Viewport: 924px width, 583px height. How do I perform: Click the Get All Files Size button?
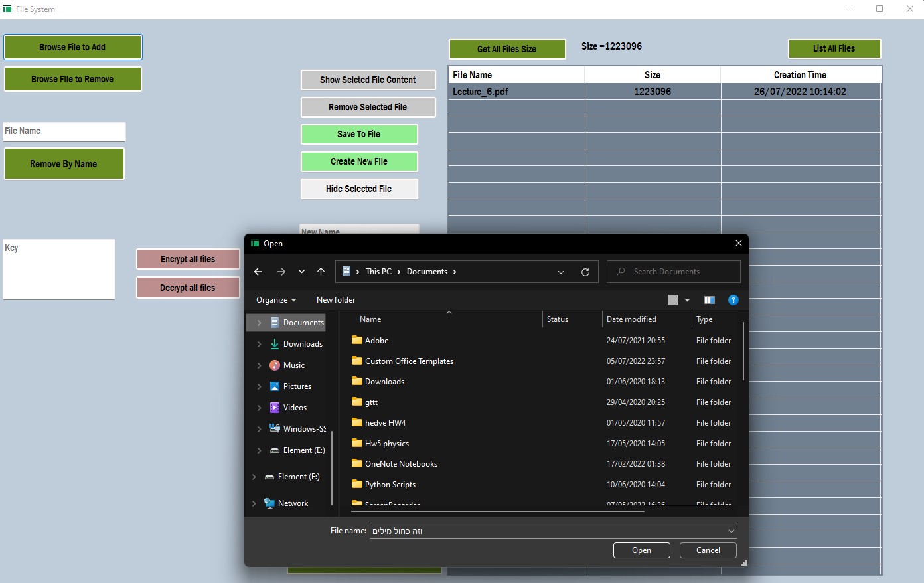(506, 48)
